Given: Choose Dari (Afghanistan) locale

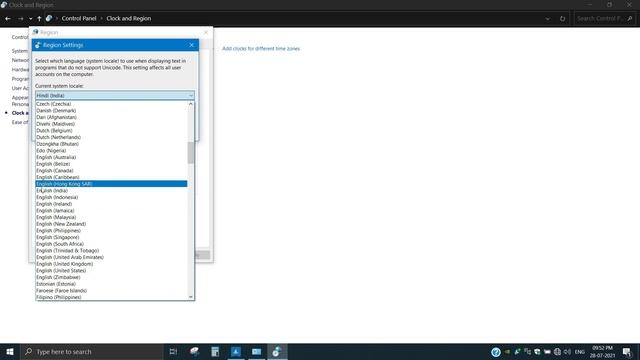Looking at the screenshot, I should point(111,117).
